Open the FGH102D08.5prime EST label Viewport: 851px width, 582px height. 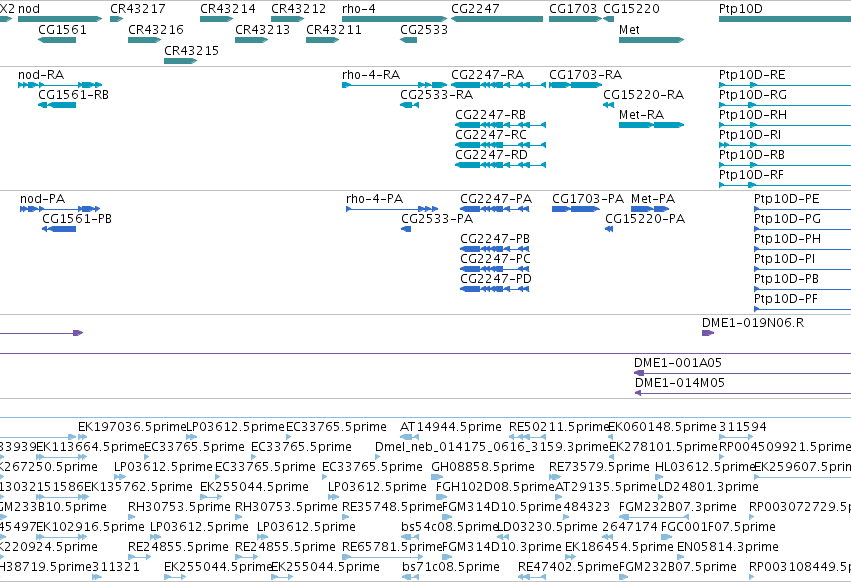(495, 486)
